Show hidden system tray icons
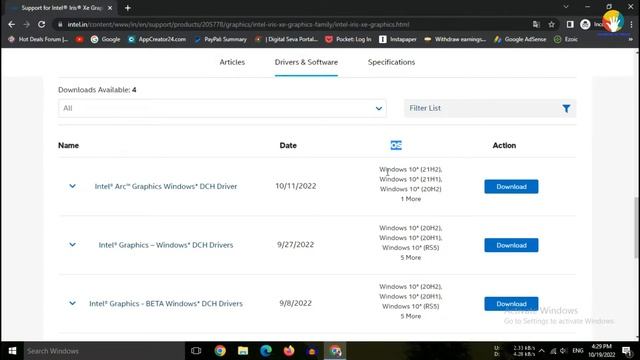 click(x=542, y=351)
